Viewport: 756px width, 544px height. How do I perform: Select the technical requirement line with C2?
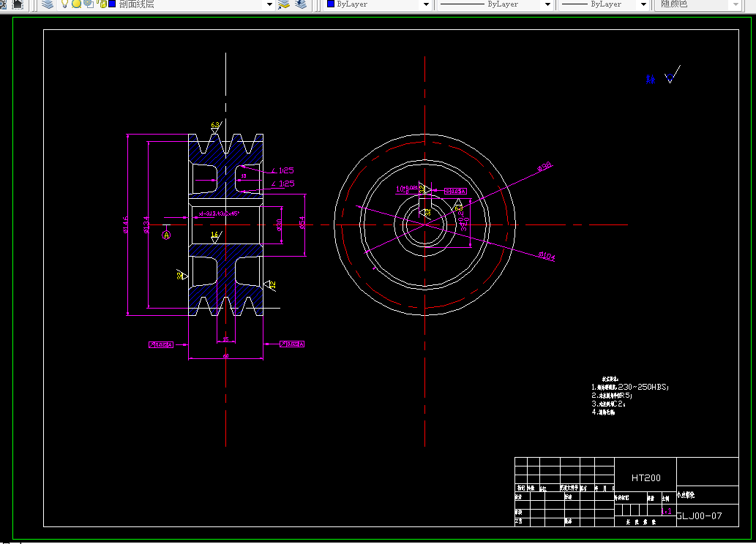608,404
